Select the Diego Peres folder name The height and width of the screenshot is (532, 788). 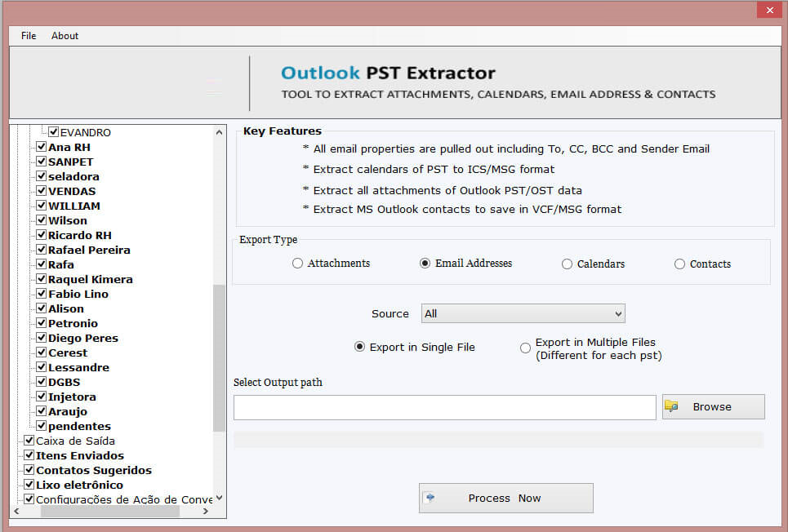[83, 338]
